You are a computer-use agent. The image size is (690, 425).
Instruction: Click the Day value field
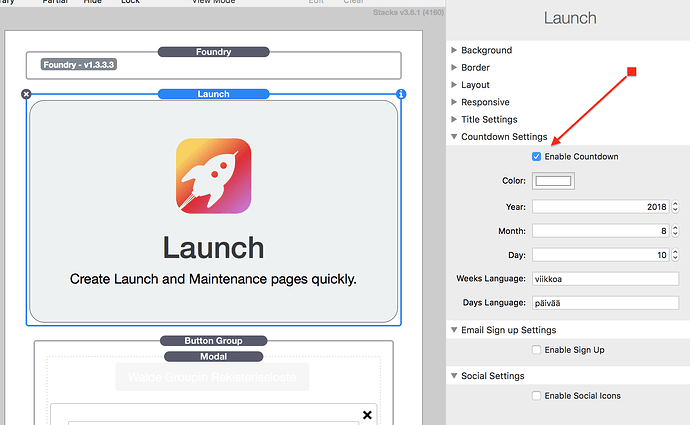[601, 255]
